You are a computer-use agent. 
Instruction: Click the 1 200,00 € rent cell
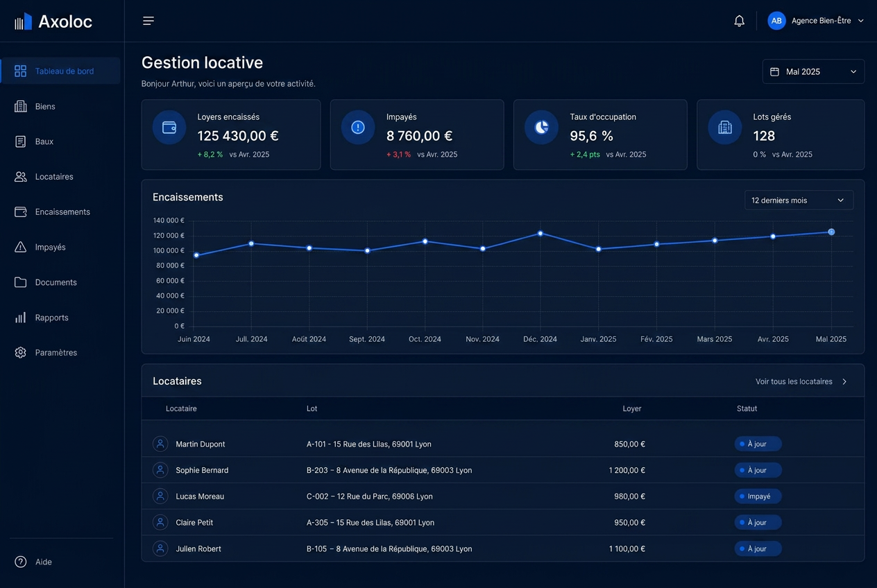click(627, 470)
